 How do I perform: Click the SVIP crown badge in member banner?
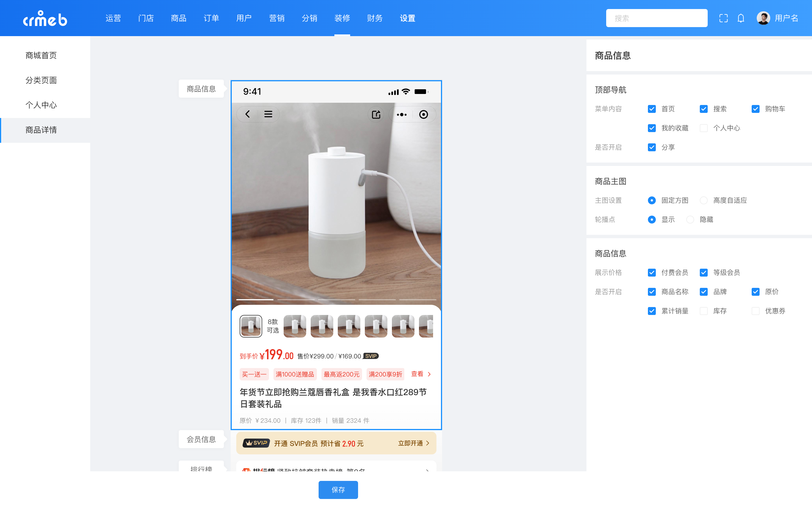[x=256, y=443]
